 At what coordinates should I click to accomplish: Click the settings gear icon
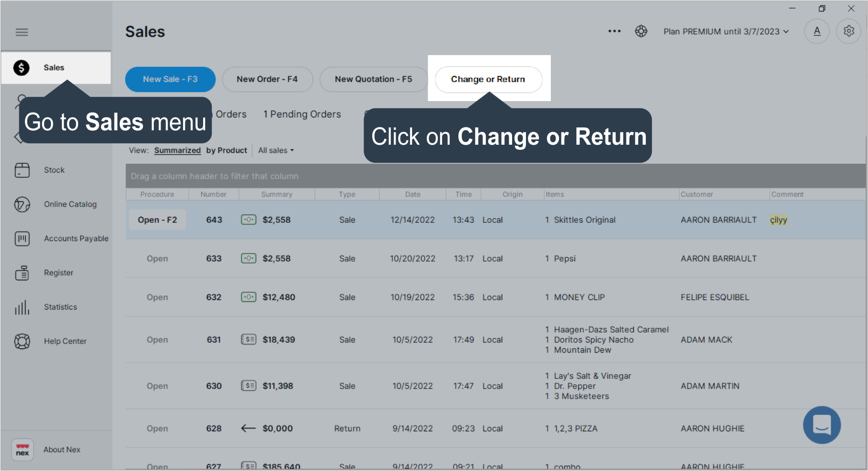848,32
